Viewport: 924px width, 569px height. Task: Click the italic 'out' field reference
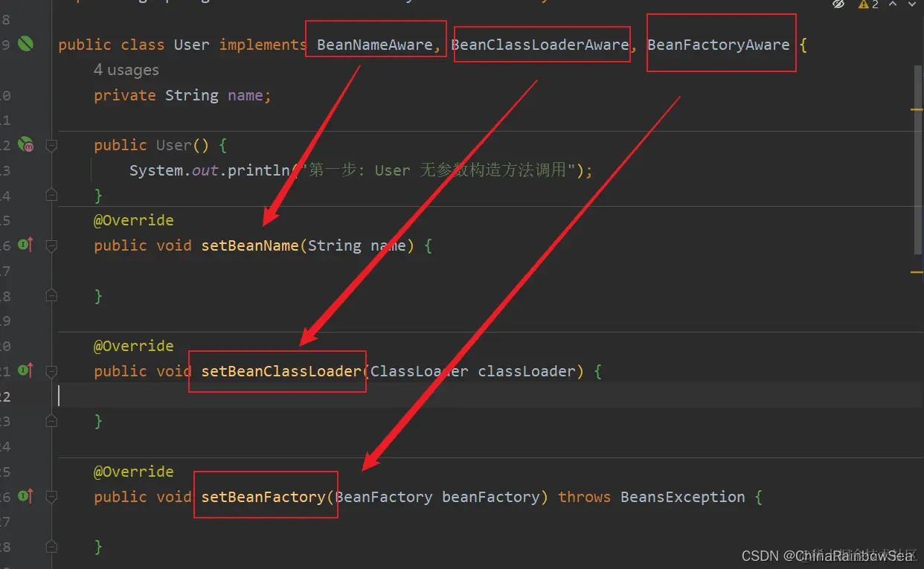point(205,170)
